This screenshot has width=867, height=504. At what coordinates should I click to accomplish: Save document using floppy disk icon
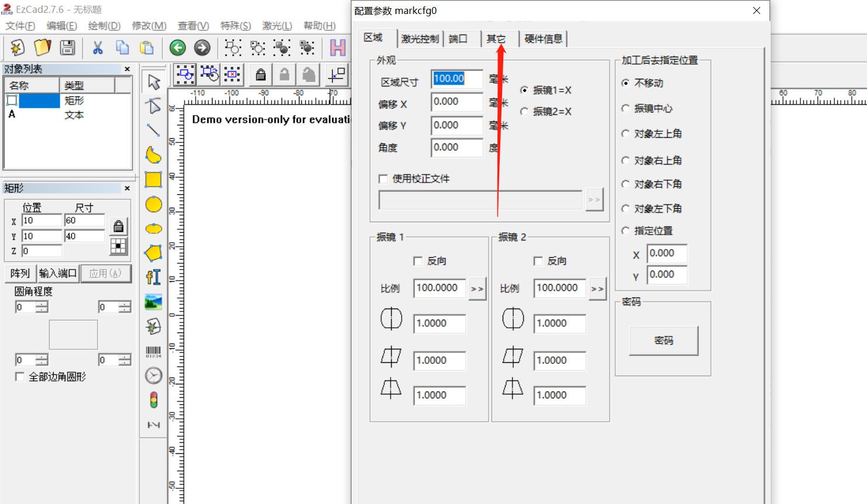click(68, 48)
